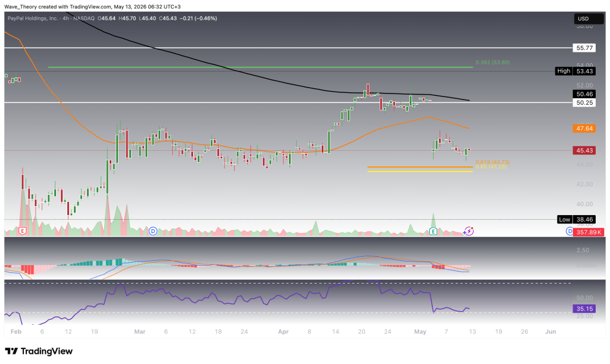This screenshot has width=610, height=364.
Task: Click the 50.00 RSI scale value
Action: tap(584, 298)
